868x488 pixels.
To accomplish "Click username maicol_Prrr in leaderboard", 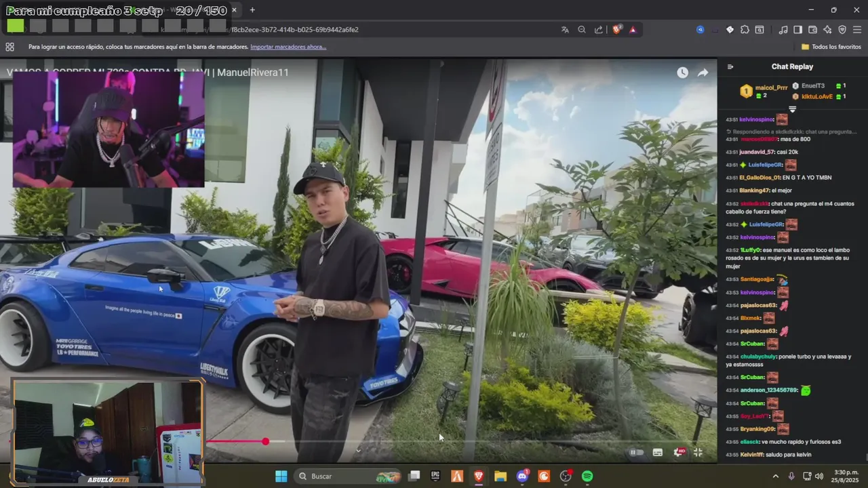I will pos(771,87).
